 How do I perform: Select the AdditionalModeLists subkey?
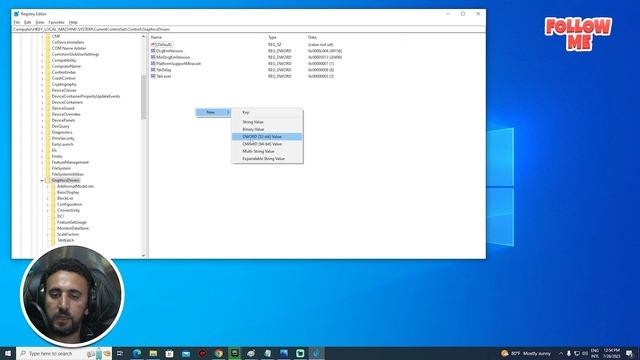pyautogui.click(x=75, y=186)
